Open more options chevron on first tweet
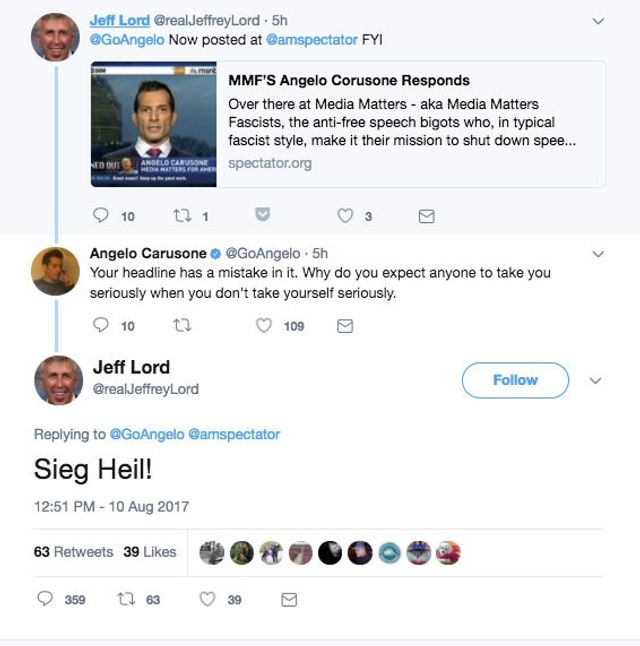This screenshot has height=646, width=640. [598, 21]
